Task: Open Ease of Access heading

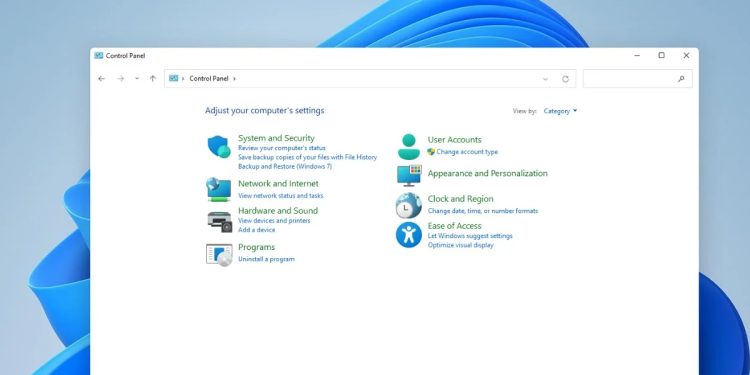Action: [x=454, y=226]
